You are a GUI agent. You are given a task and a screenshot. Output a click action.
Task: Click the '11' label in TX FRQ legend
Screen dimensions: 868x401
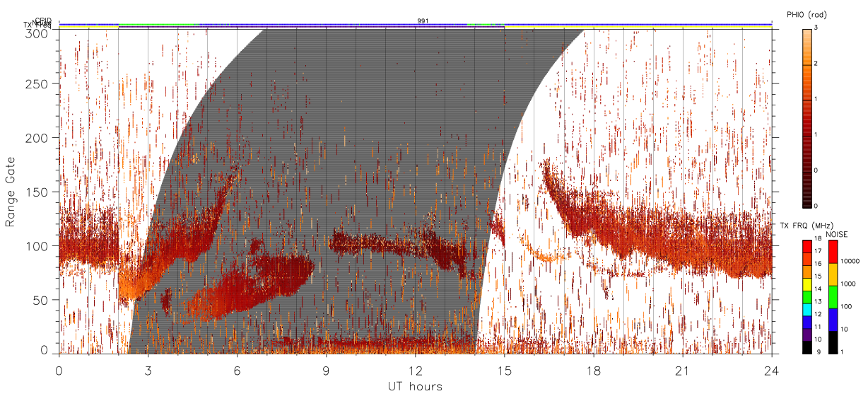point(818,326)
